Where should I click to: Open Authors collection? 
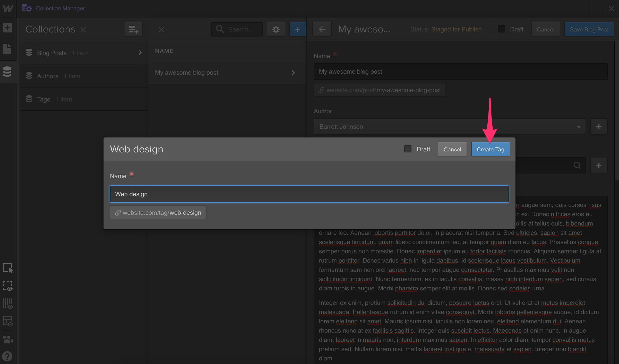(84, 76)
